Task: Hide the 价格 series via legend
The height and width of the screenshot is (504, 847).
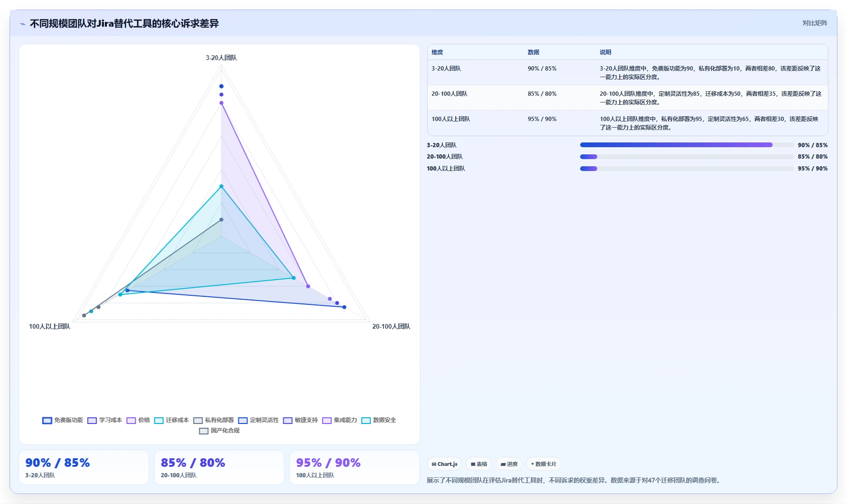Action: point(138,420)
